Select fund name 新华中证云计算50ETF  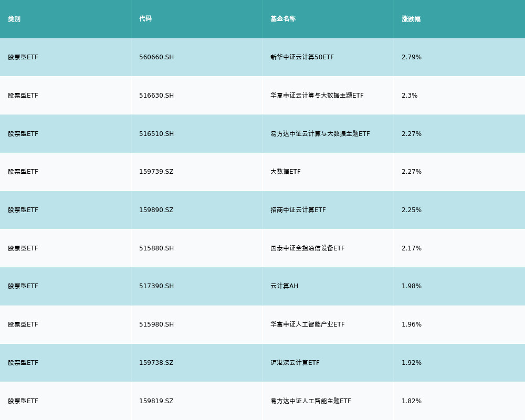302,57
